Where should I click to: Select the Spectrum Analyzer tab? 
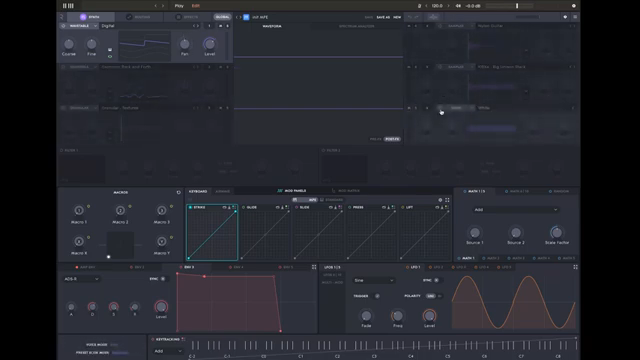tap(356, 26)
